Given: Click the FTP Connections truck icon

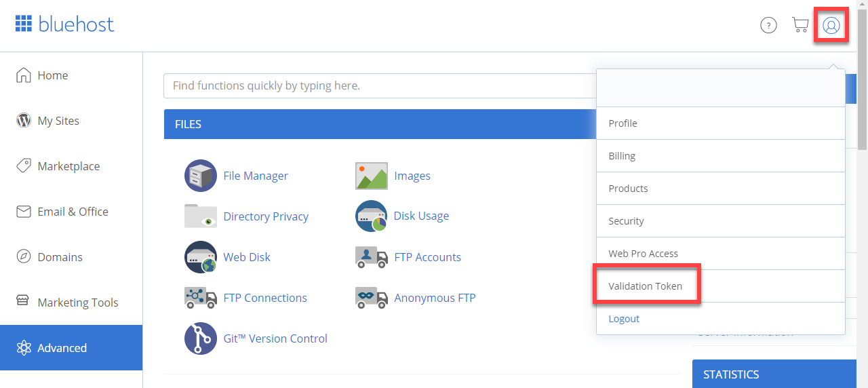Looking at the screenshot, I should (x=201, y=297).
